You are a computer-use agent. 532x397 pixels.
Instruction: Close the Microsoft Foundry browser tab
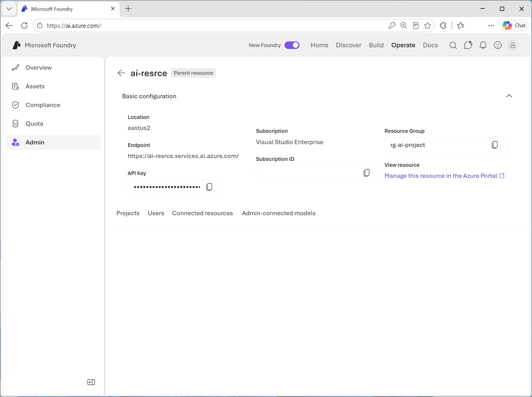pos(113,9)
